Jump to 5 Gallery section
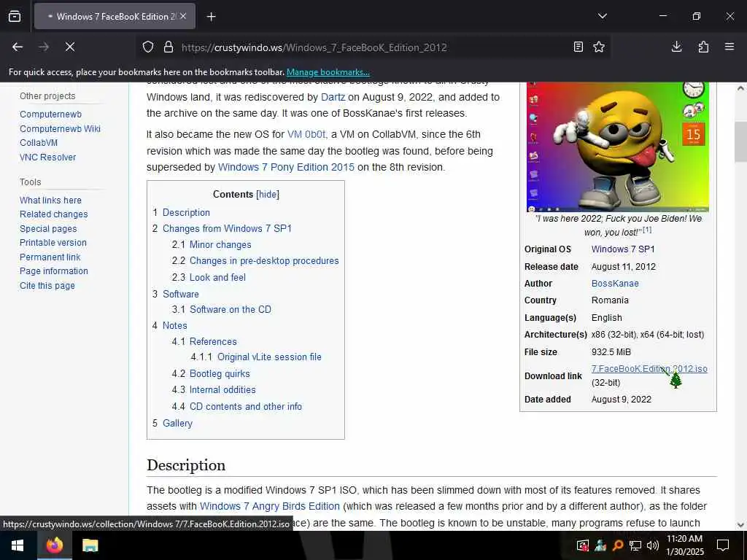The width and height of the screenshot is (747, 560). coord(172,424)
